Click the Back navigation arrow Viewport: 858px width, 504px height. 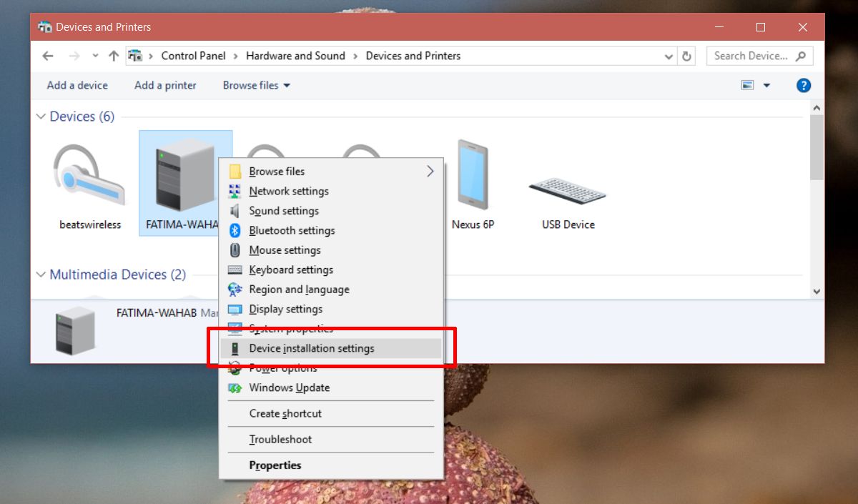48,56
